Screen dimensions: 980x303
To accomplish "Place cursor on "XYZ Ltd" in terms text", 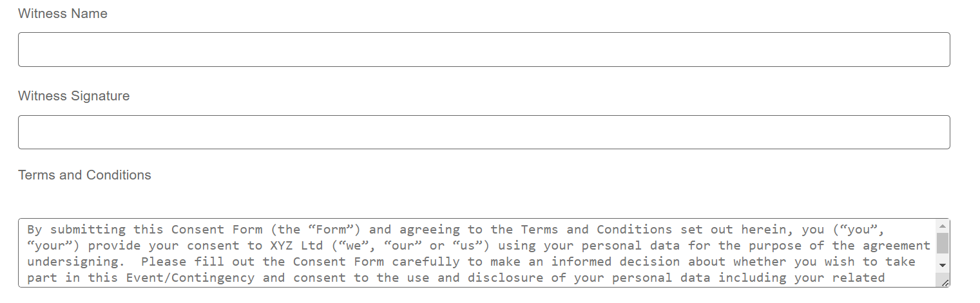I will (292, 246).
